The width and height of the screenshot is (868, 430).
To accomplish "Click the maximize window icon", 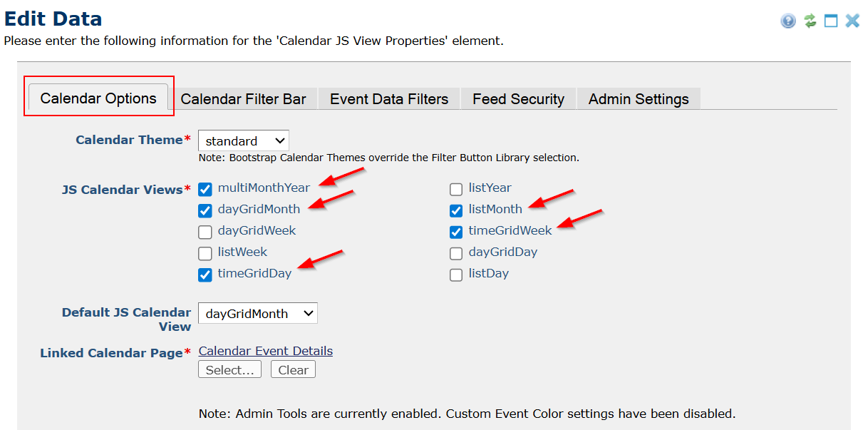I will tap(831, 21).
